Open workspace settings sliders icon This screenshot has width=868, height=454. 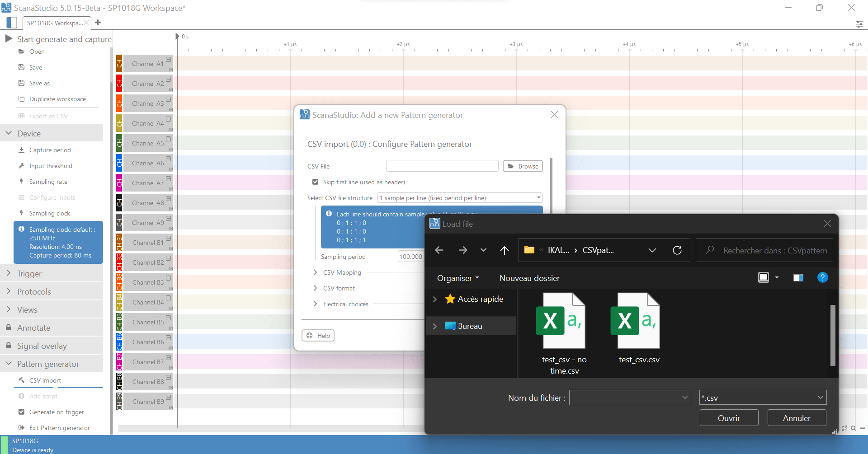(859, 24)
